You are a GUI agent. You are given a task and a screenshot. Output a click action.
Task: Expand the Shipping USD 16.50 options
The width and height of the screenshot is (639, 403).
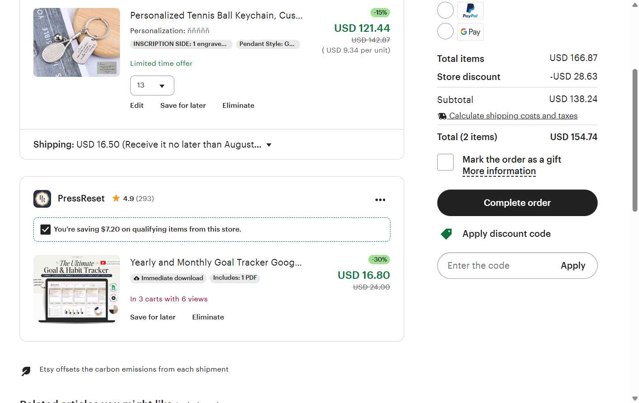point(269,145)
